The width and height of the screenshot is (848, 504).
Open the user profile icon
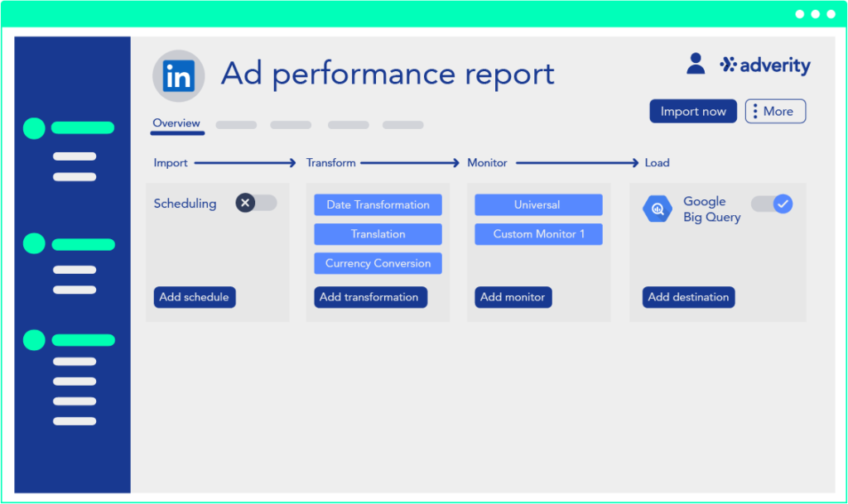point(696,64)
